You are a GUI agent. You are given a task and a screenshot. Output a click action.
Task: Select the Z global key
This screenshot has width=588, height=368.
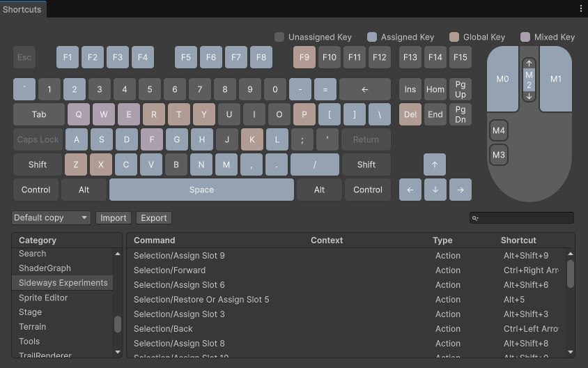(x=76, y=164)
